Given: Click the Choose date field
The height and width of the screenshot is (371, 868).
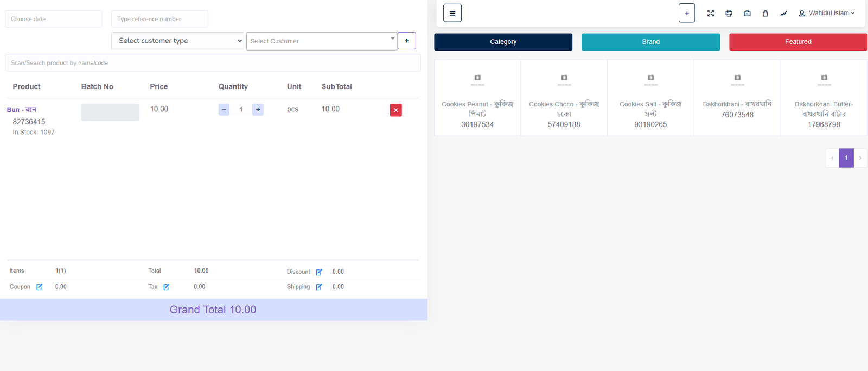Looking at the screenshot, I should click(54, 19).
